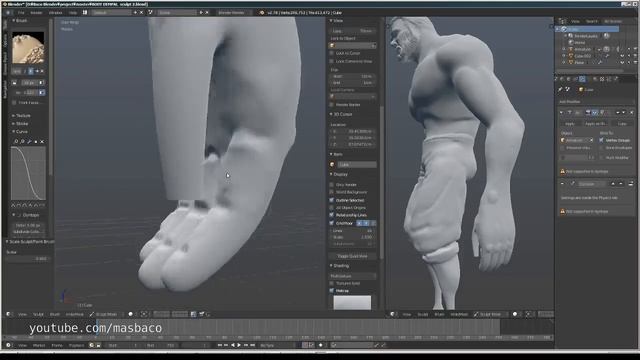The width and height of the screenshot is (640, 360).
Task: Enable Render Border checkbox
Action: click(x=331, y=105)
